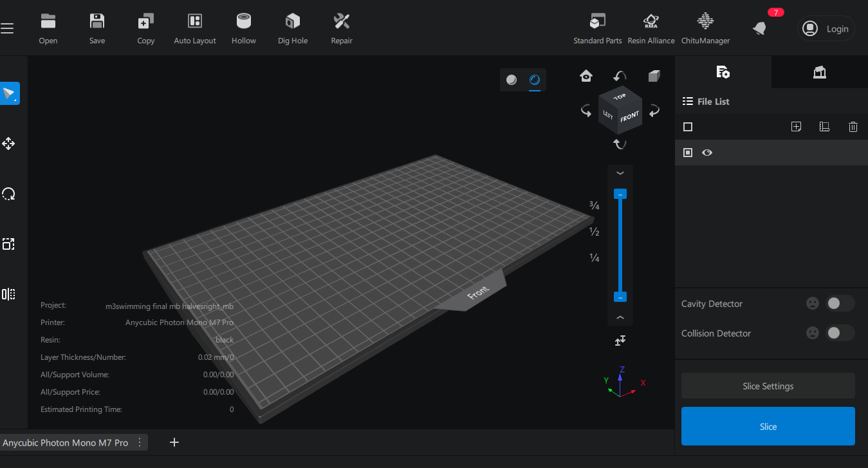The width and height of the screenshot is (868, 468).
Task: Click the LEFT face of the view cube
Action: [608, 115]
